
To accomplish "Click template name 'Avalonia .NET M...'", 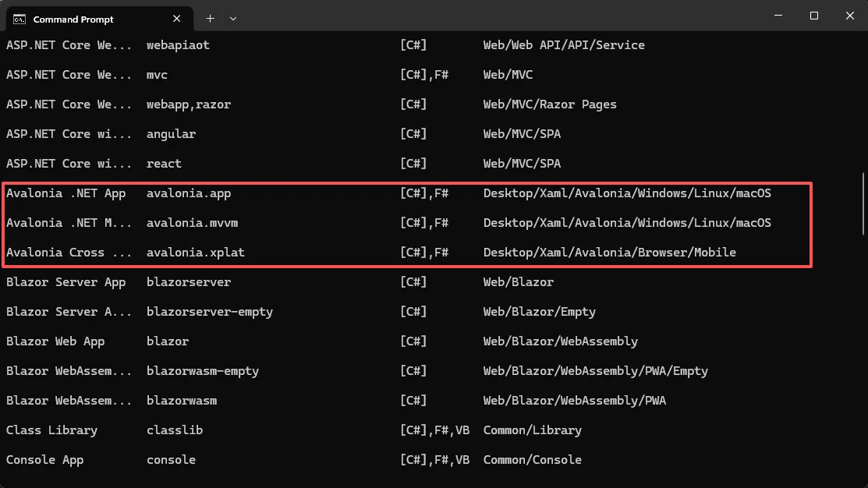I will coord(69,223).
